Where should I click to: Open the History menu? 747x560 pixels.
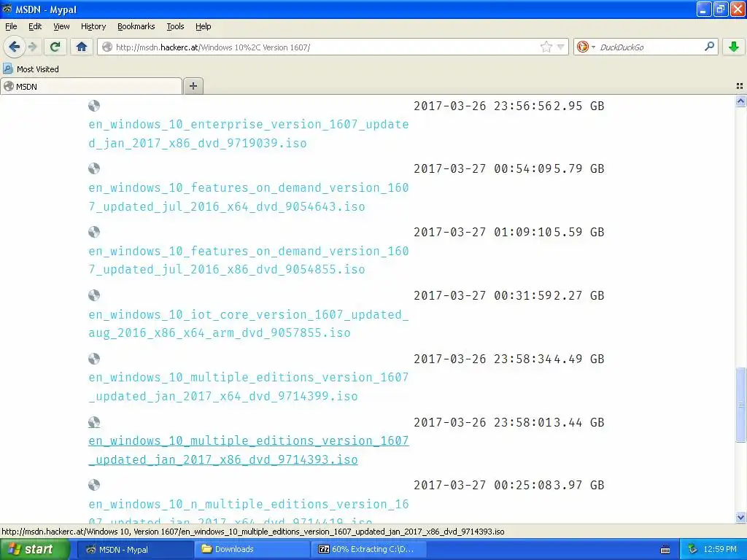coord(93,26)
